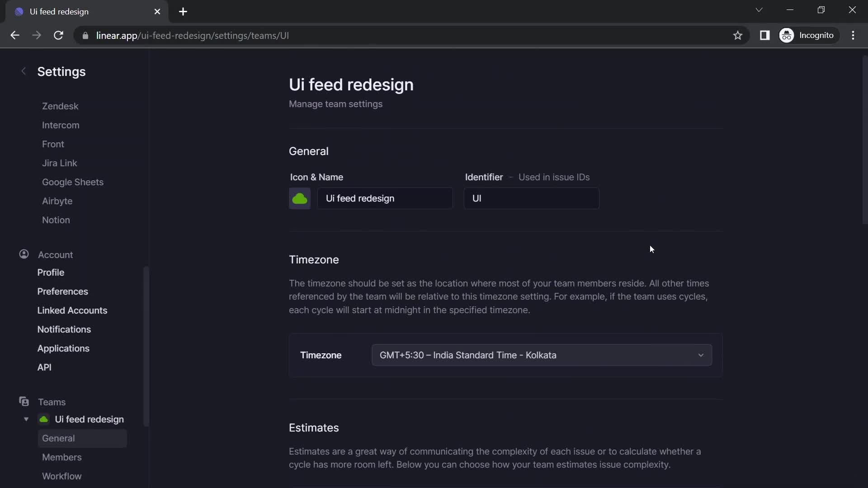
Task: Expand the Teams section in sidebar
Action: [52, 402]
